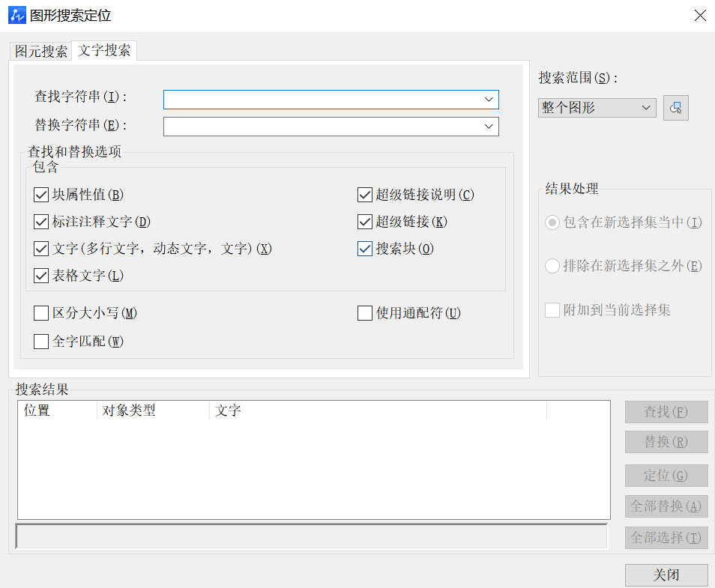Enable the 区分大小写(M) checkbox
Screen dimensions: 715x588
pyautogui.click(x=41, y=313)
